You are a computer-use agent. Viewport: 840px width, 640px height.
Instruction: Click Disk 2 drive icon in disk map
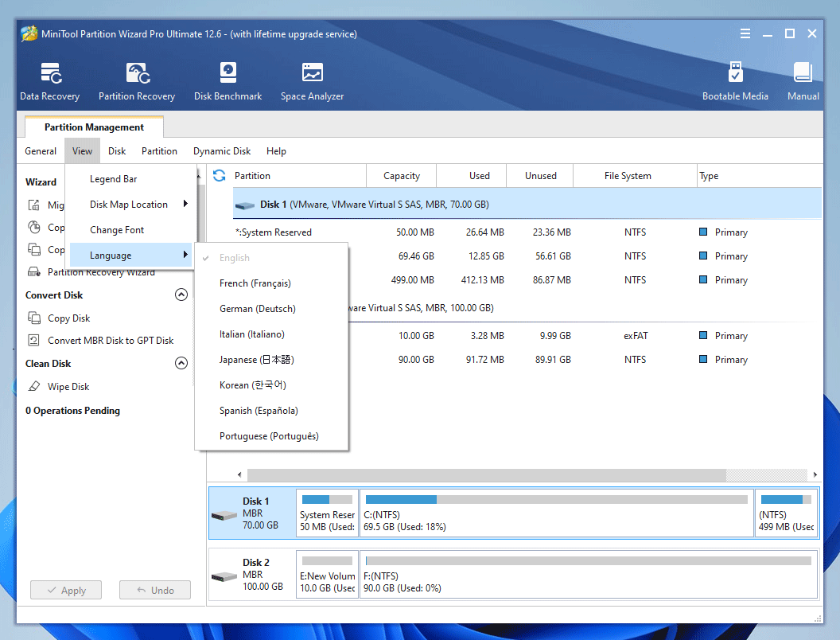[x=224, y=577]
